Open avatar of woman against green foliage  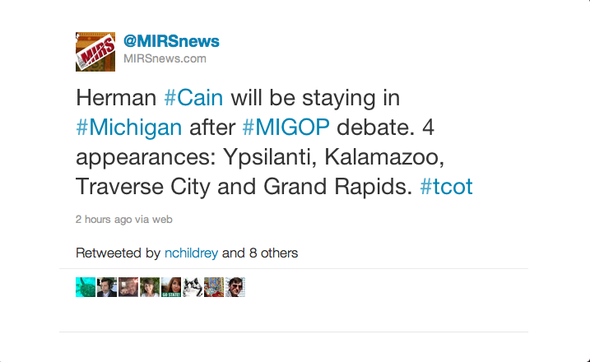coord(150,287)
